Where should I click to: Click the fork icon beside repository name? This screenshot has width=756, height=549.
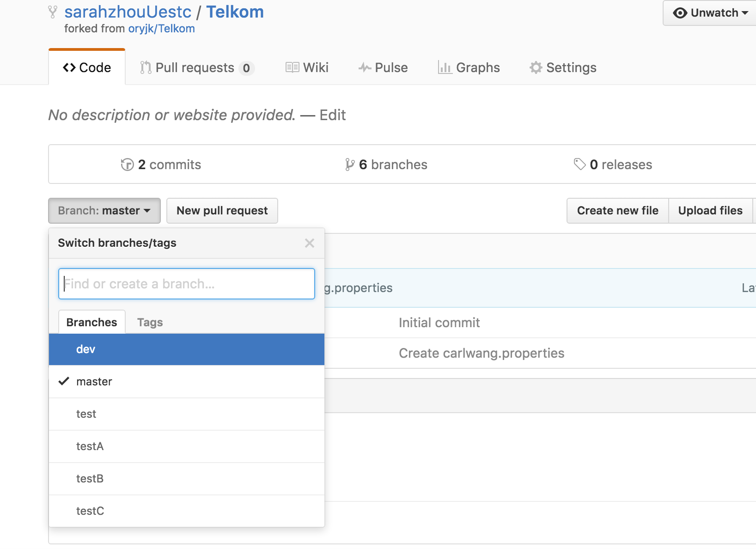[x=53, y=12]
